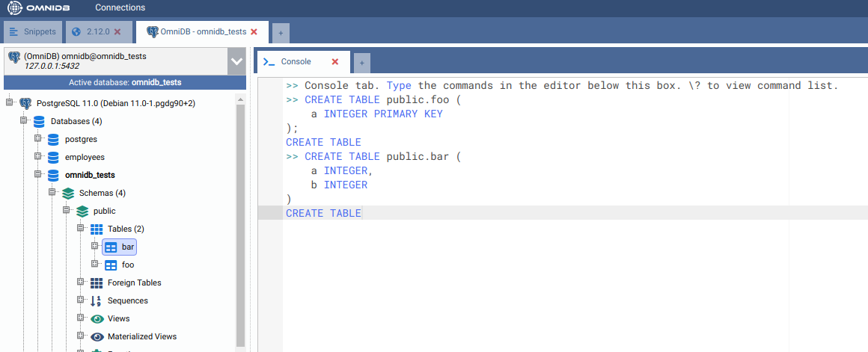Click the OmniDB logo icon
The height and width of the screenshot is (352, 868).
point(15,8)
